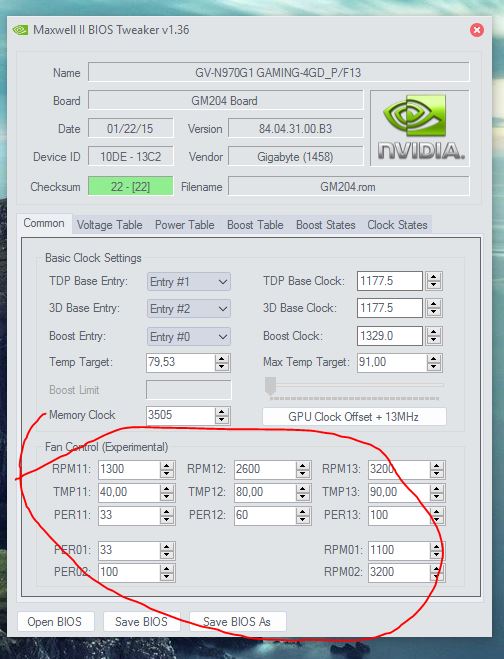Increase RPM12 with spinner up arrow
The image size is (504, 659).
click(x=303, y=465)
